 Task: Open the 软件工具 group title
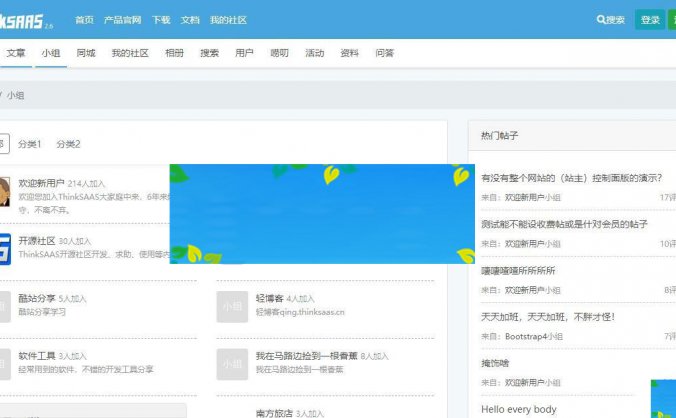[x=37, y=356]
